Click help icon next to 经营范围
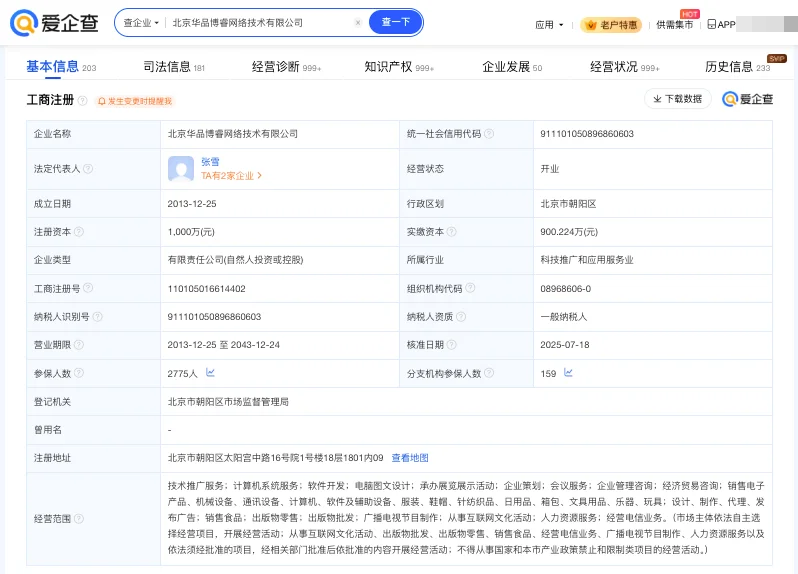 (x=79, y=519)
